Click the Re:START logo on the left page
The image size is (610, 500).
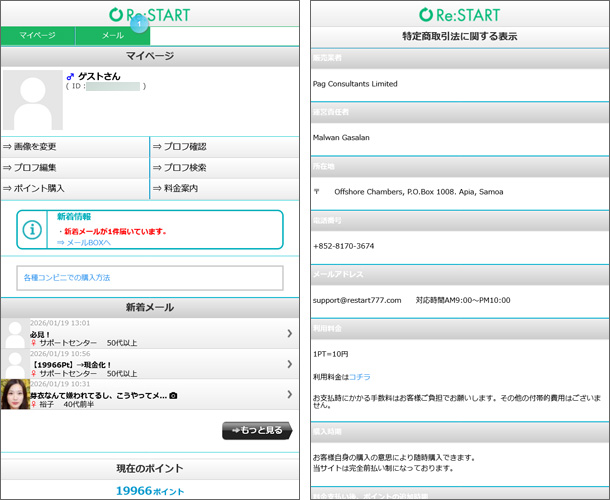150,13
